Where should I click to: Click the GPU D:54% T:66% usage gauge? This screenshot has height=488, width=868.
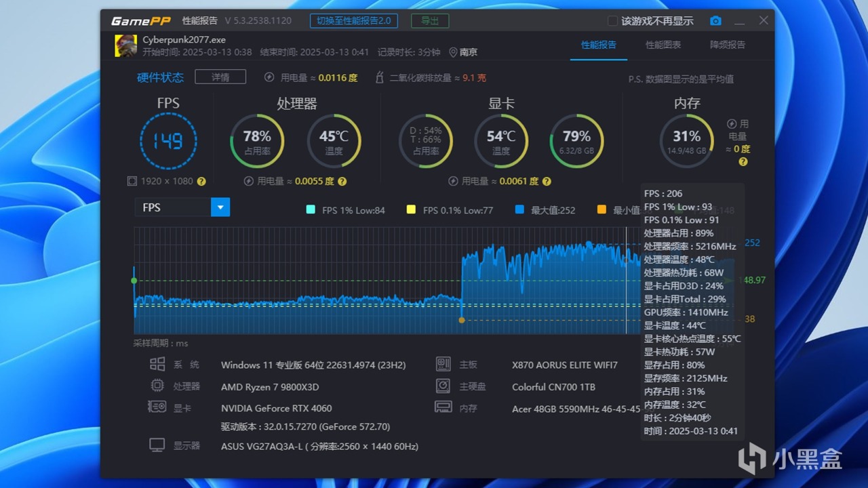(x=426, y=141)
